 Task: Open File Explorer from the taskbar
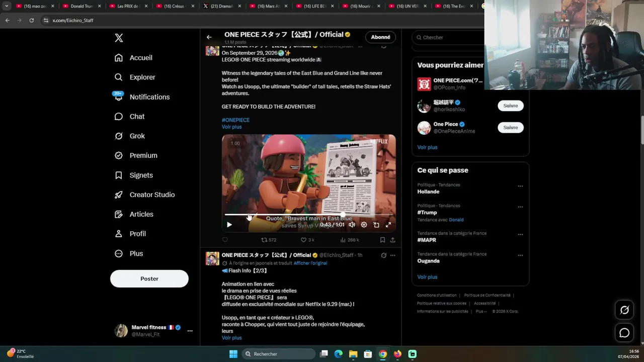point(353,354)
